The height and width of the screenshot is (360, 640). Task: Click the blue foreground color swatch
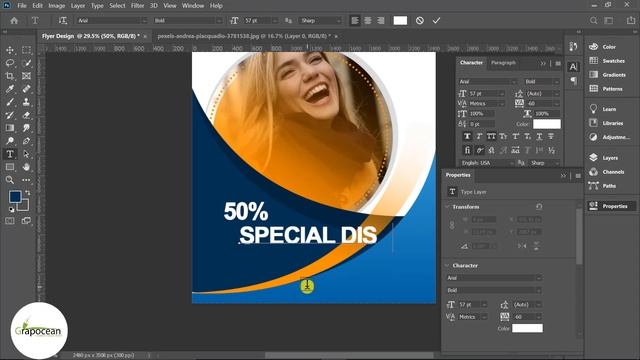[x=15, y=197]
